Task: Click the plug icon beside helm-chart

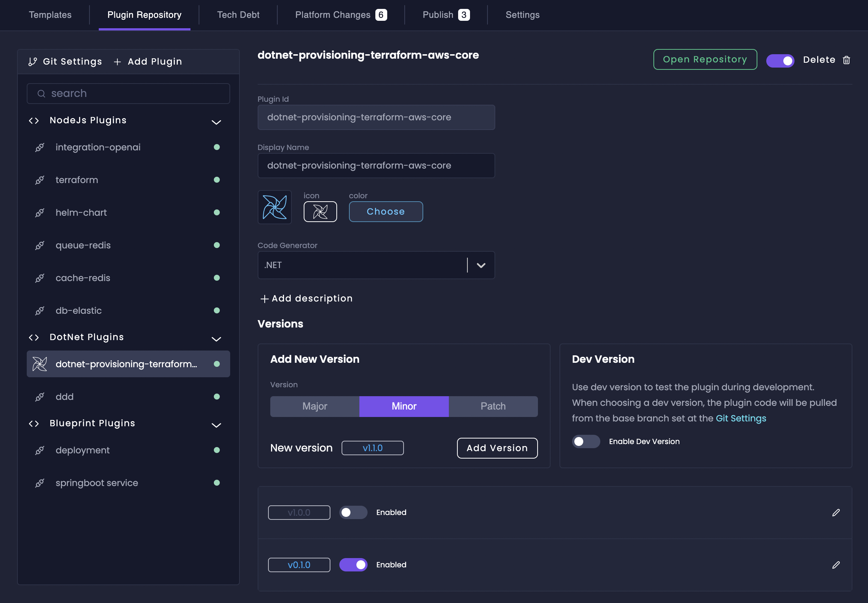Action: [40, 213]
